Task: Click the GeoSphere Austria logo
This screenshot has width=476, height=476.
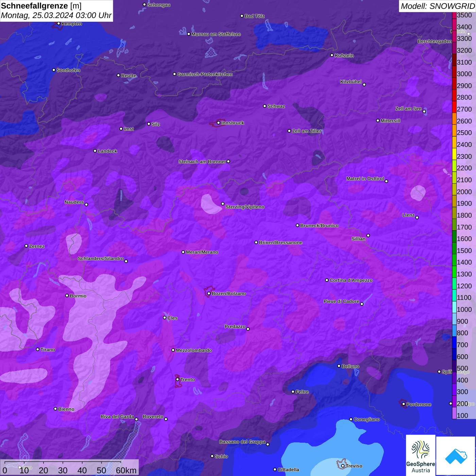Action: 421,456
